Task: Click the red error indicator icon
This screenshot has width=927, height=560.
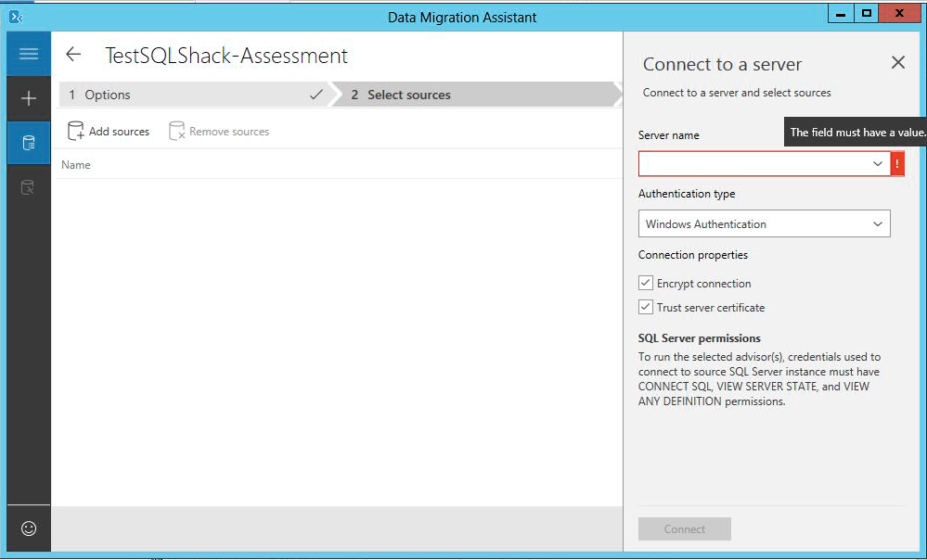Action: (x=897, y=163)
